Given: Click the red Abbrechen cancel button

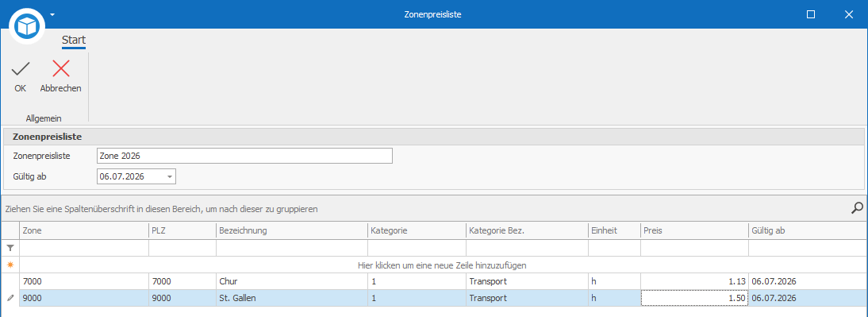Looking at the screenshot, I should coord(61,76).
